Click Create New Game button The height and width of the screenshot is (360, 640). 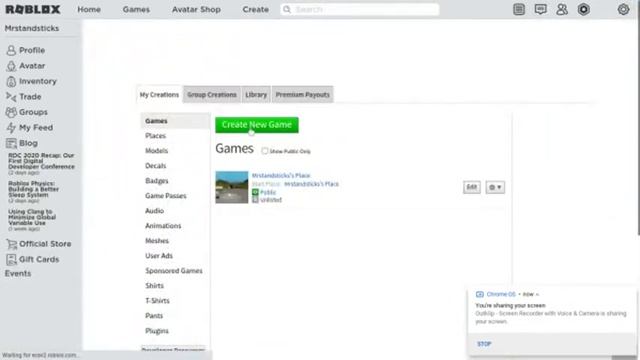pyautogui.click(x=257, y=125)
